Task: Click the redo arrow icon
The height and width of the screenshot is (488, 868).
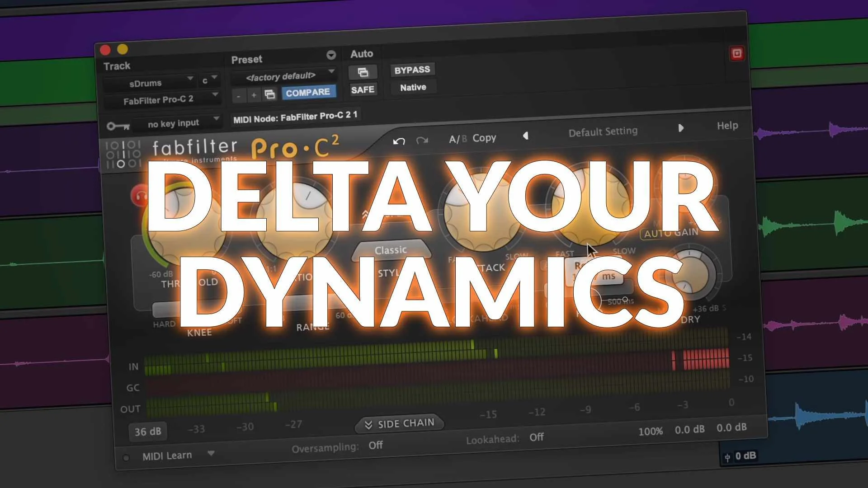Action: [422, 140]
